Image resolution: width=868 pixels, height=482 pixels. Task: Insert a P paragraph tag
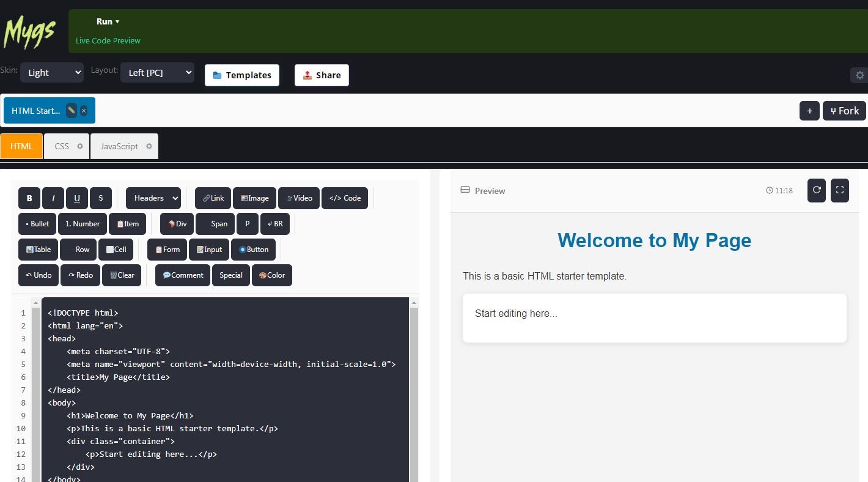[x=248, y=224]
